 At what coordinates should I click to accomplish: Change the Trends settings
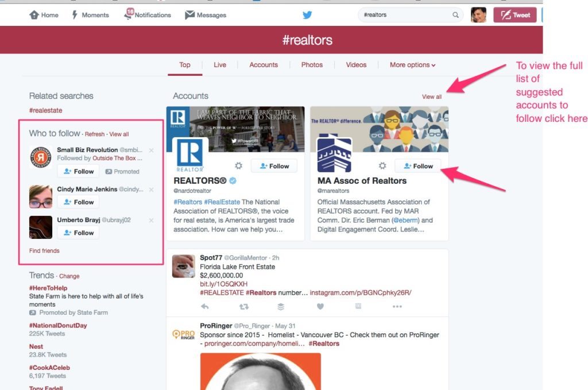(69, 276)
